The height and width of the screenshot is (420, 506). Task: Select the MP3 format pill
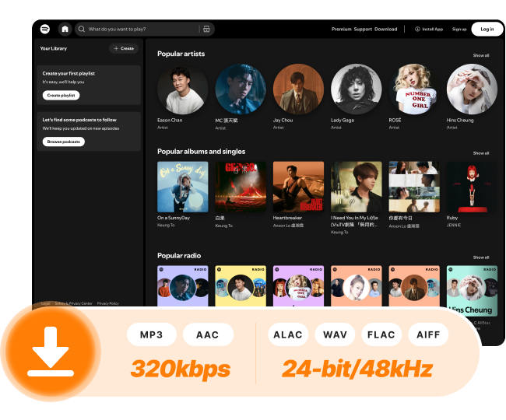152,334
